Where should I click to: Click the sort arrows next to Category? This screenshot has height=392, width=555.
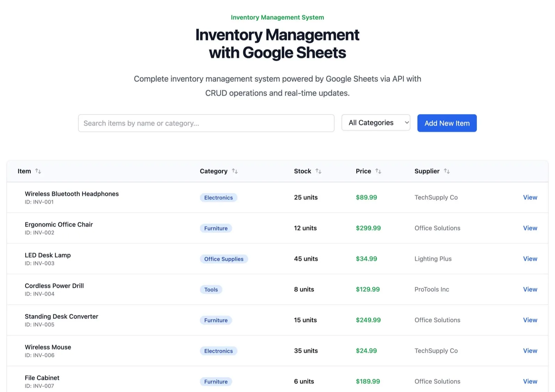(235, 171)
